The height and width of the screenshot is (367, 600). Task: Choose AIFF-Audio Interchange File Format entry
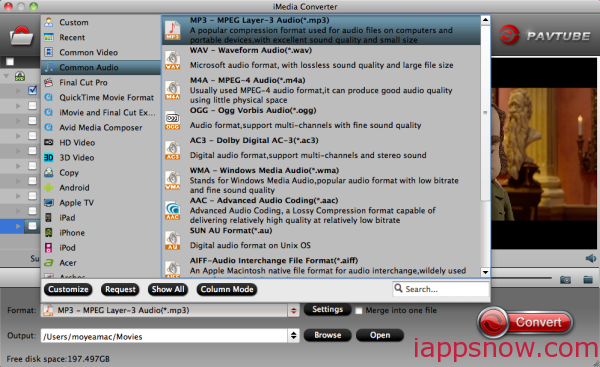(x=321, y=266)
